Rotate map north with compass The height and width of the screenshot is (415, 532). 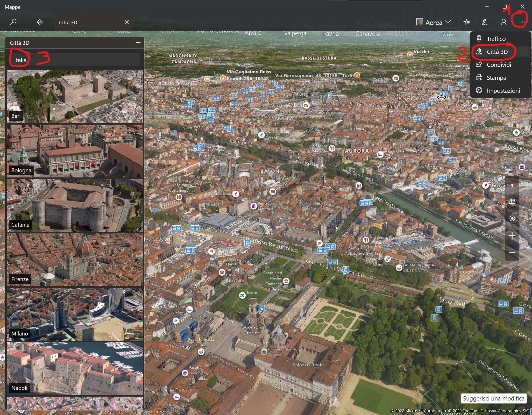[512, 185]
